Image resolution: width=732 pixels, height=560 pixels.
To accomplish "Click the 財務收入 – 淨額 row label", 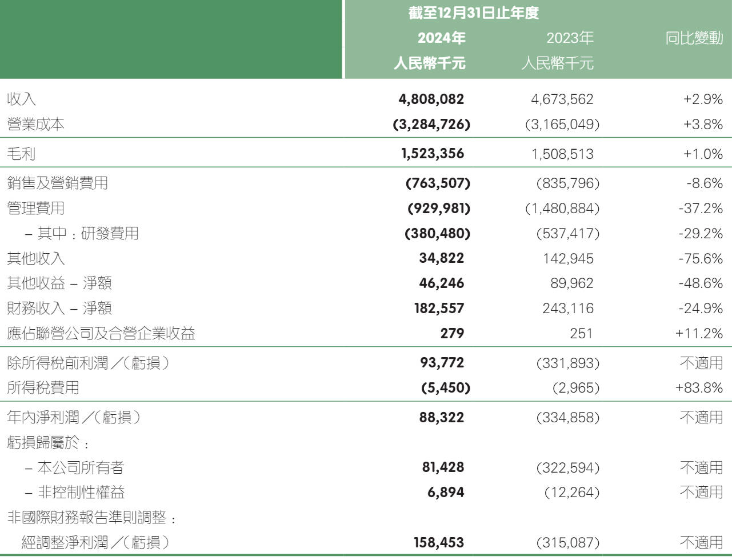I will [59, 308].
